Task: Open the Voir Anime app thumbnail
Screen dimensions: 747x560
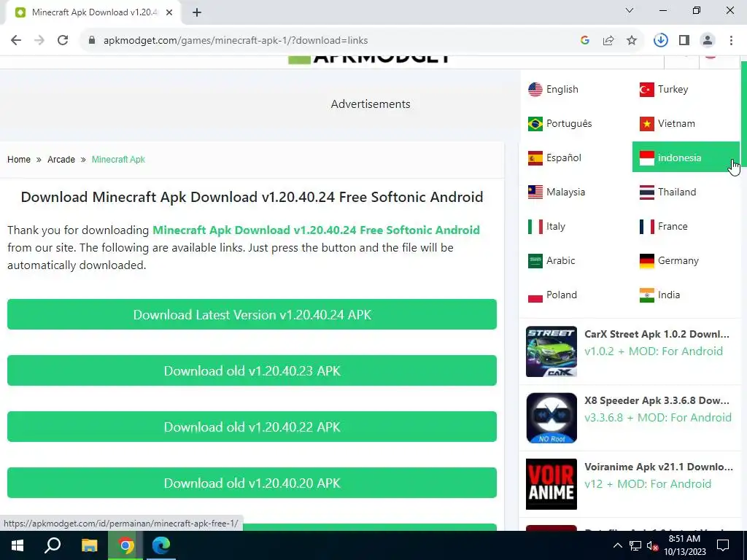Action: pyautogui.click(x=551, y=484)
